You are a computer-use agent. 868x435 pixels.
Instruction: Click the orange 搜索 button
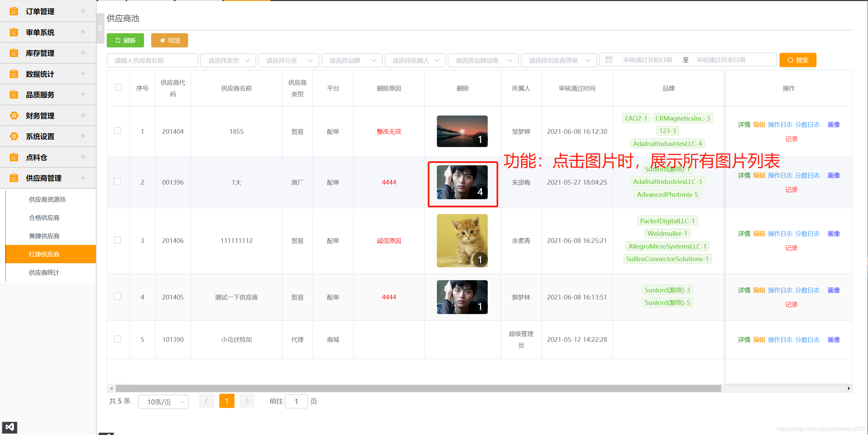[x=798, y=60]
